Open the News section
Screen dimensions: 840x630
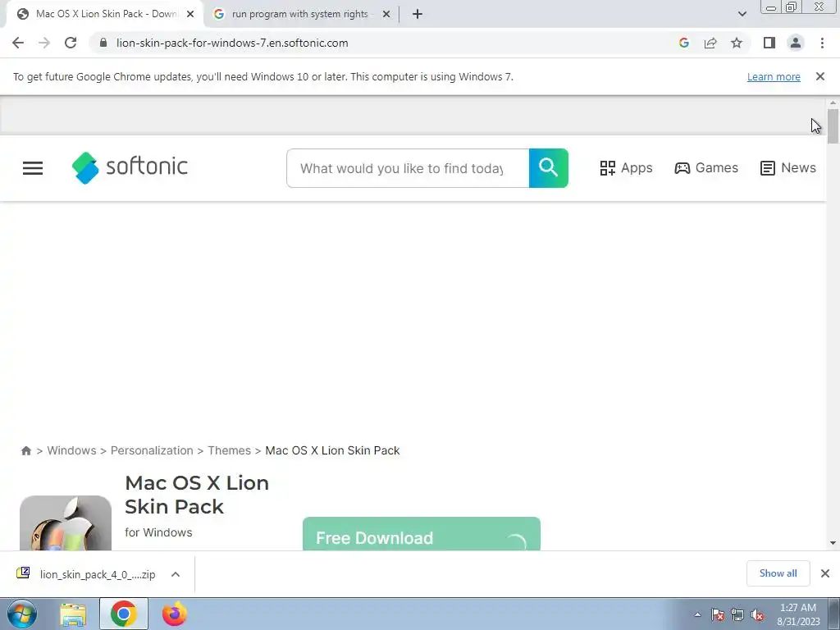click(x=788, y=167)
